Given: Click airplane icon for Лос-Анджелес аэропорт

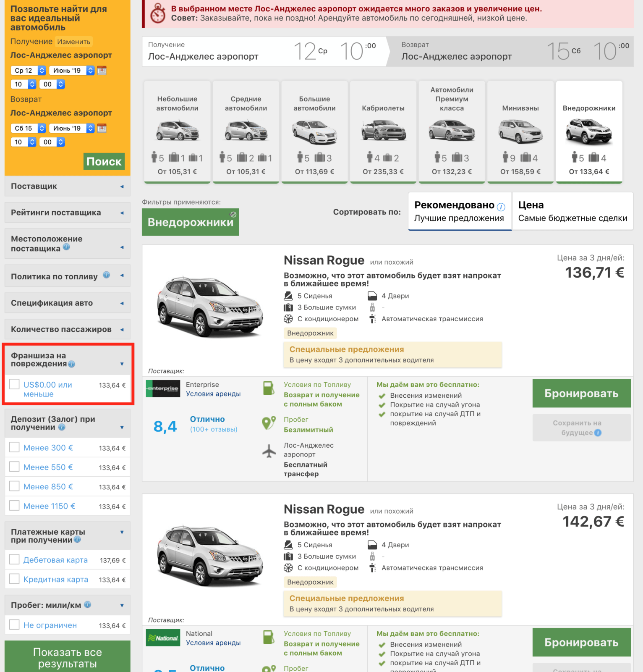Looking at the screenshot, I should [x=269, y=451].
